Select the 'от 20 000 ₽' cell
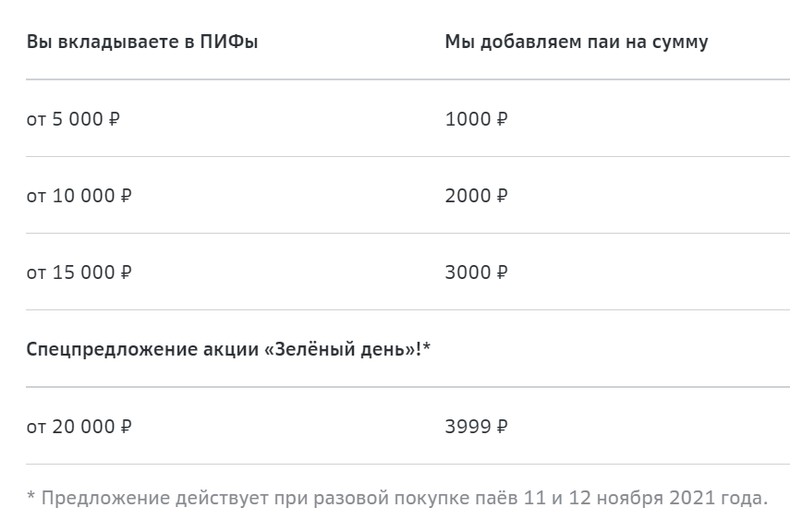Image resolution: width=790 pixels, height=532 pixels. pos(79,426)
